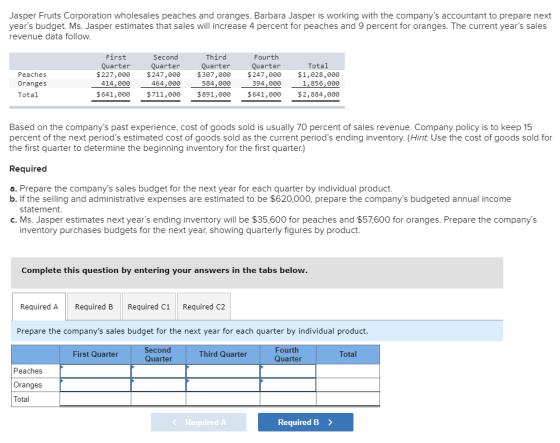Select Oranges Fourth Quarter input cell
This screenshot has height=443, width=560.
288,385
